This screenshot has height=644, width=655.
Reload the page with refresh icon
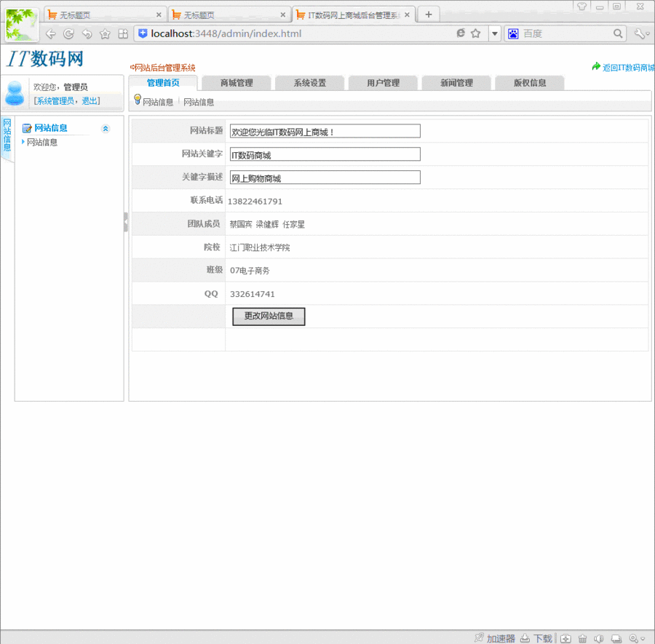68,33
